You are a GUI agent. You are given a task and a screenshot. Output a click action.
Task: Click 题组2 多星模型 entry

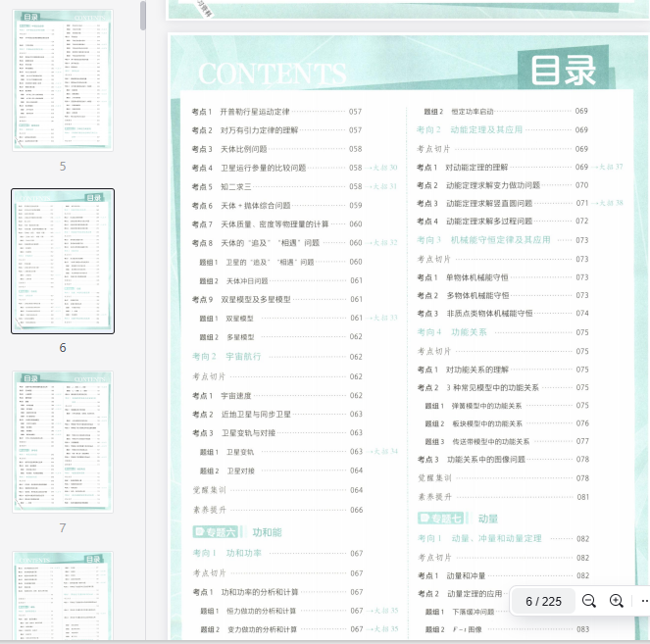pyautogui.click(x=226, y=337)
